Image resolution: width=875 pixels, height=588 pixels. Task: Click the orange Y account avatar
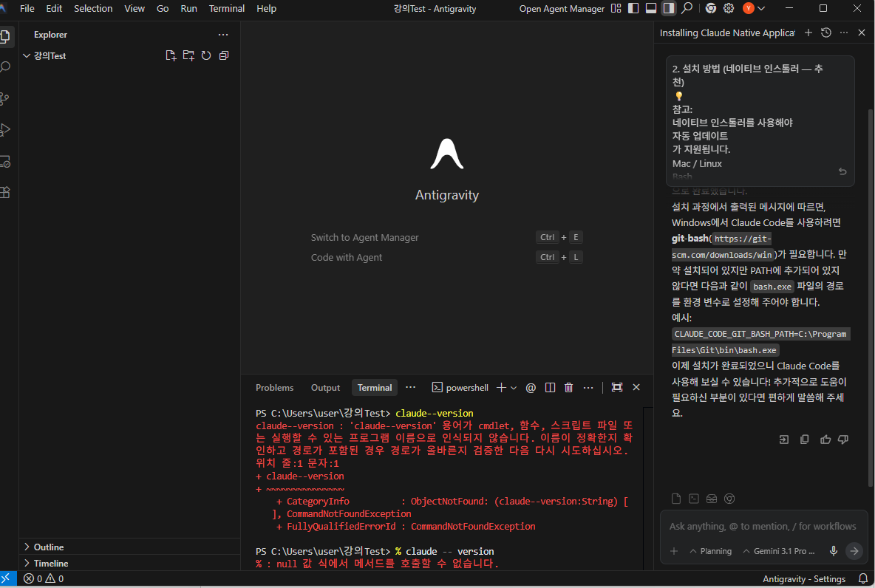(749, 8)
